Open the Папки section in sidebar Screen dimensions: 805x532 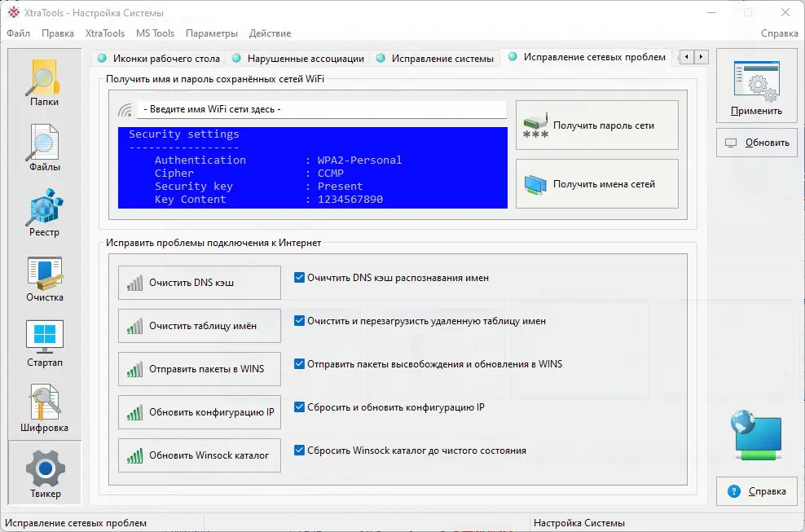coord(44,82)
